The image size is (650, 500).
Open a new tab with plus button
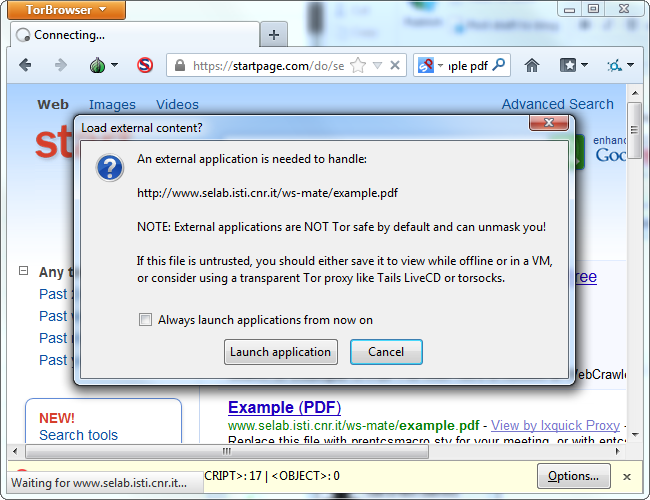(274, 35)
